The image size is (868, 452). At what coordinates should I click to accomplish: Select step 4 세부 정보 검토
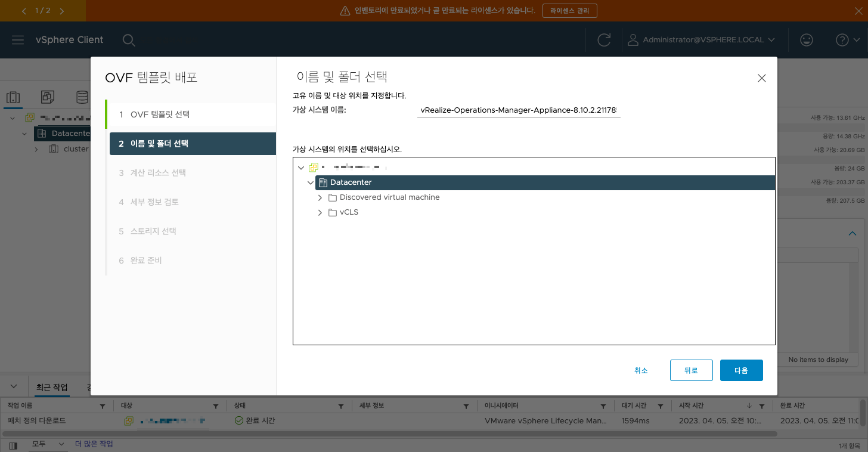(x=193, y=202)
